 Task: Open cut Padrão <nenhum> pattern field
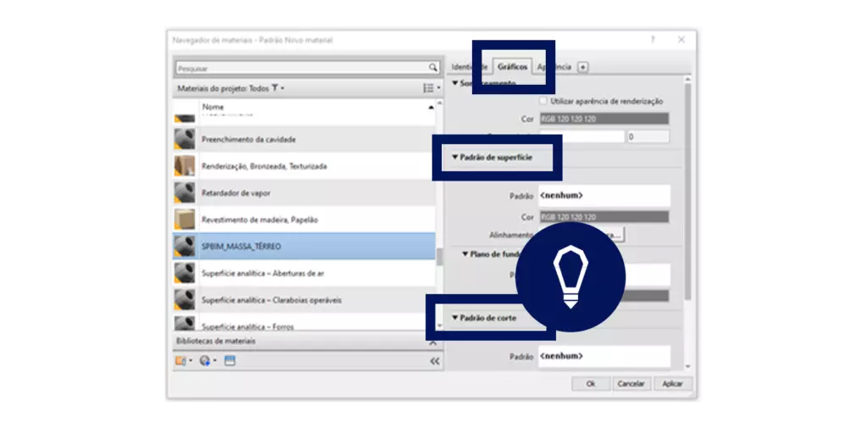pos(604,356)
